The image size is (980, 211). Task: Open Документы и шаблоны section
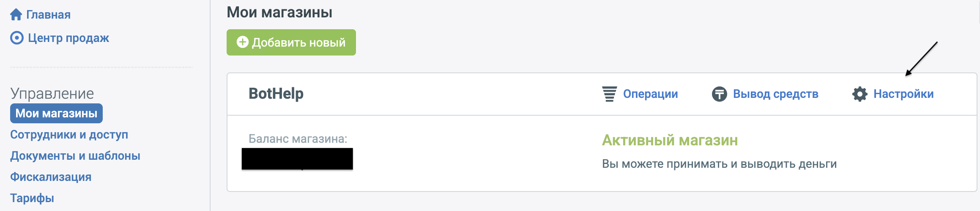(x=75, y=156)
